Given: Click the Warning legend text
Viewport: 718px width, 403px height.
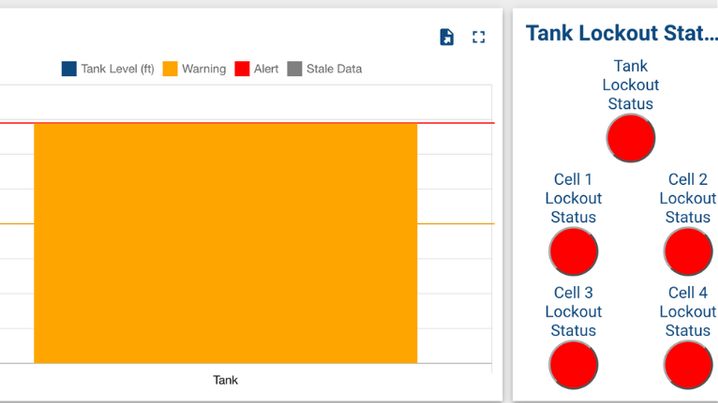Looking at the screenshot, I should [x=204, y=69].
